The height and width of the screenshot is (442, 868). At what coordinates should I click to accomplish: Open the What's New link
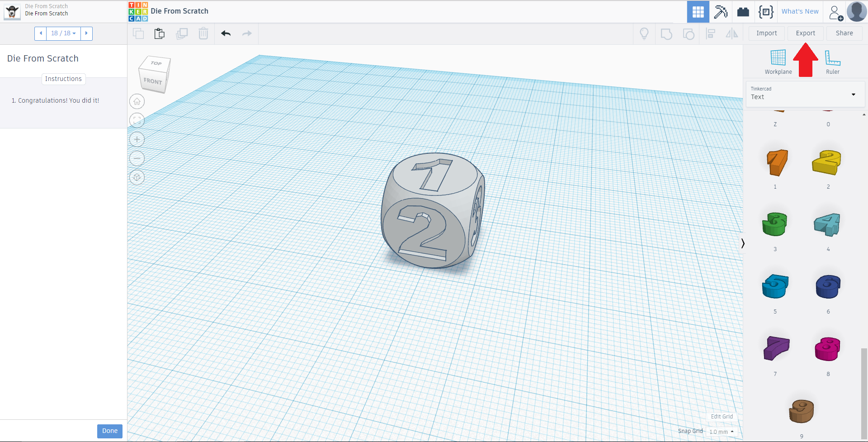pyautogui.click(x=800, y=11)
